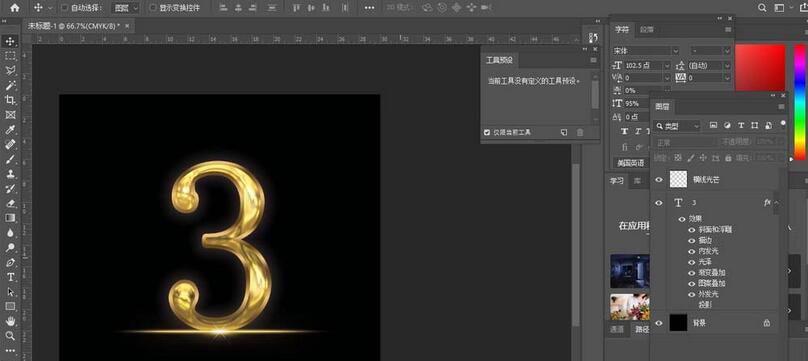Click the fx badge on layer 3
The width and height of the screenshot is (808, 361).
click(x=767, y=203)
